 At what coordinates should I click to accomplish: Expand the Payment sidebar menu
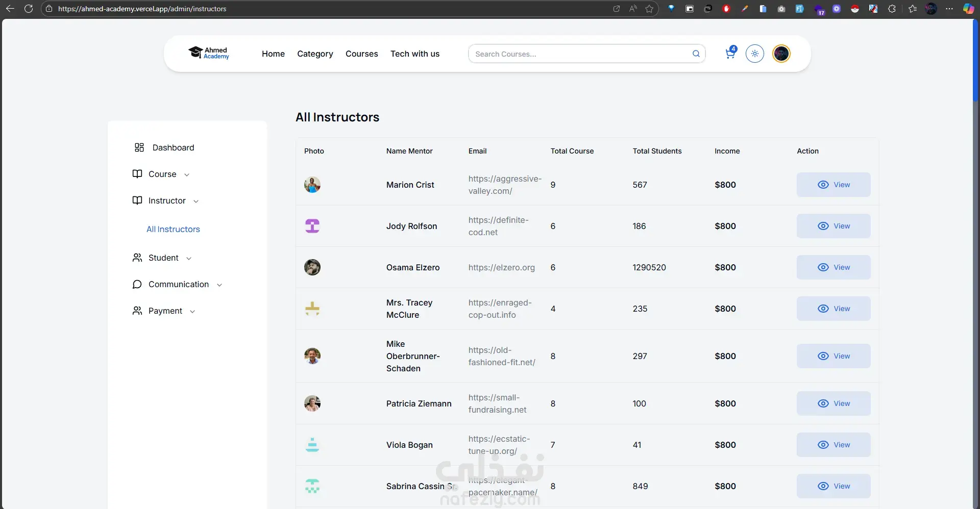pyautogui.click(x=164, y=311)
